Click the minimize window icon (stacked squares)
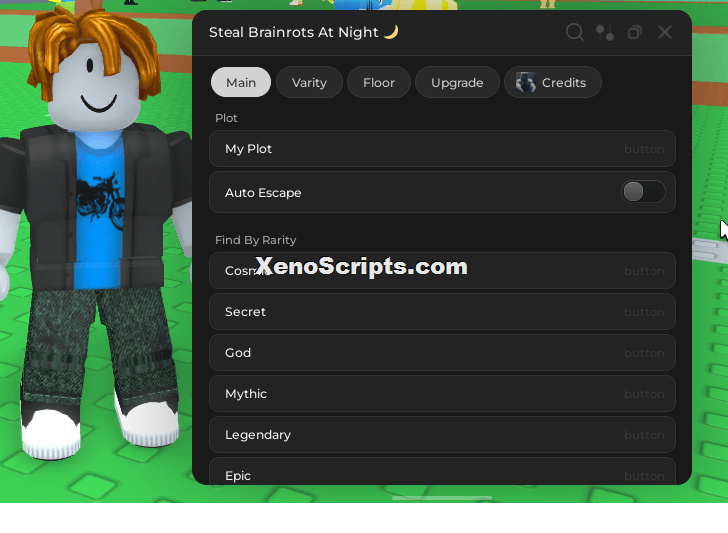Image resolution: width=728 pixels, height=533 pixels. [x=635, y=32]
